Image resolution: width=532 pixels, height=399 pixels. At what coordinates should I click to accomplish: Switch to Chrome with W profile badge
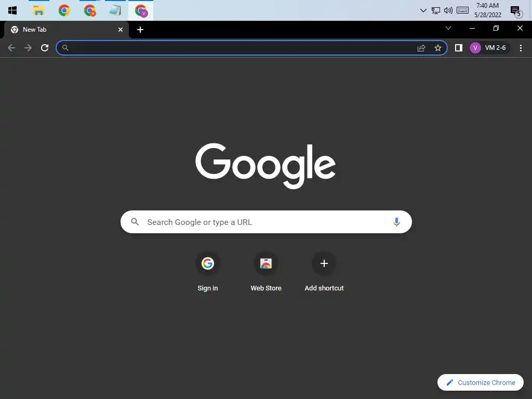(90, 10)
